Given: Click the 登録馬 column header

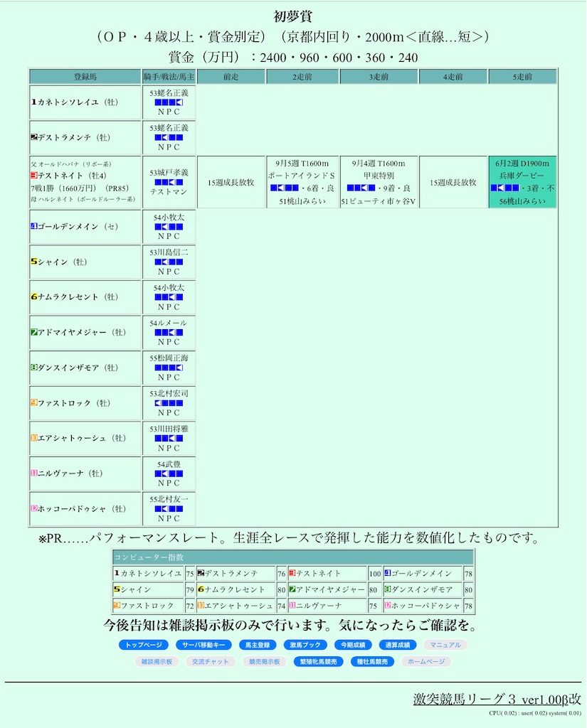Looking at the screenshot, I should 85,77.
